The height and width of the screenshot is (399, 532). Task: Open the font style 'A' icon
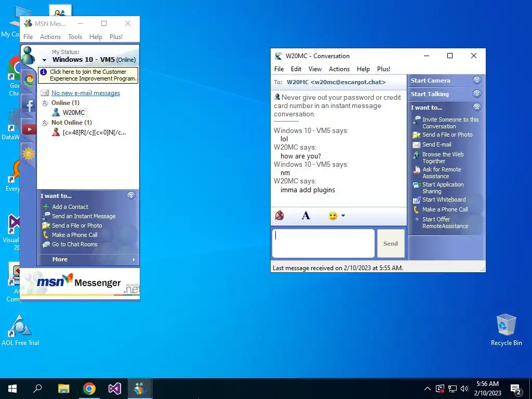click(x=305, y=216)
